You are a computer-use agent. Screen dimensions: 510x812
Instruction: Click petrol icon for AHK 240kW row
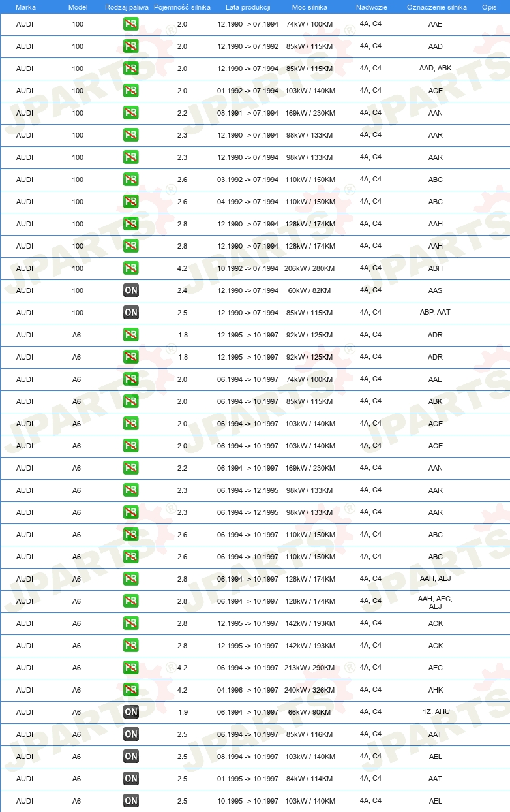coord(131,690)
